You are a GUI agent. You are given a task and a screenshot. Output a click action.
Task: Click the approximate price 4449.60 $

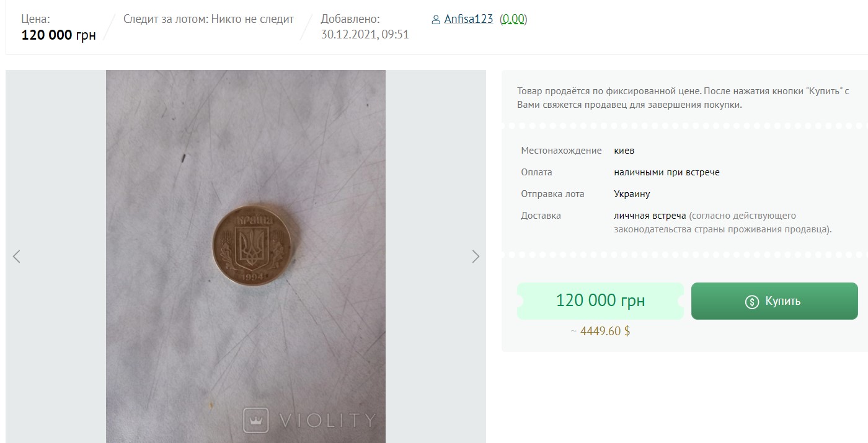(x=600, y=331)
